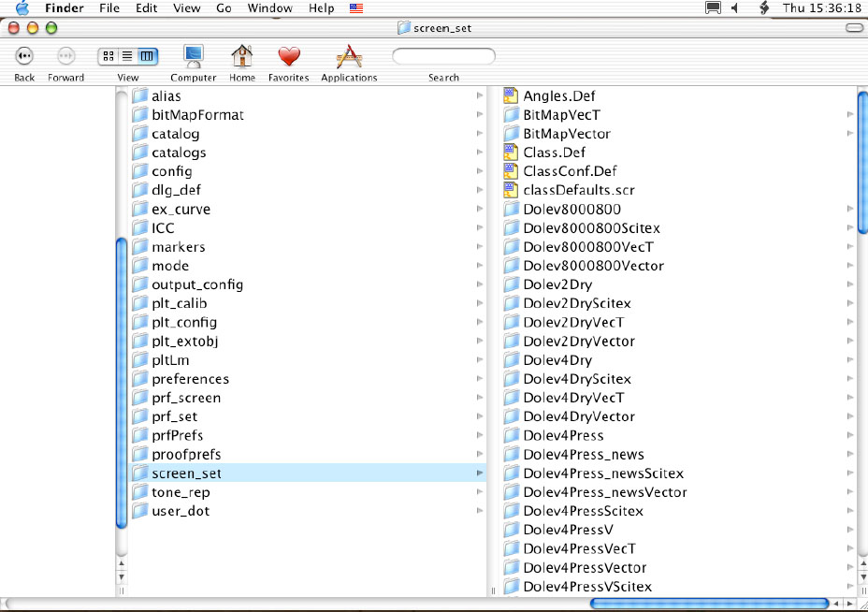The width and height of the screenshot is (868, 612).
Task: Switch to icon view
Action: 108,56
